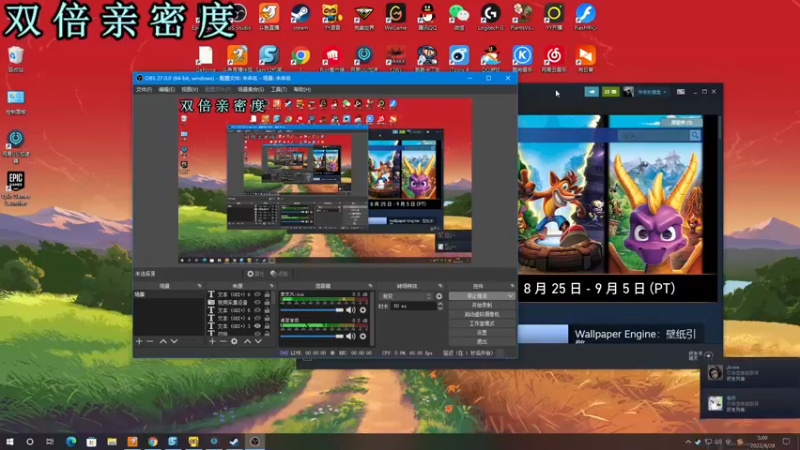Open the 编辑(E) menu in OBS
The height and width of the screenshot is (450, 800).
pos(166,89)
